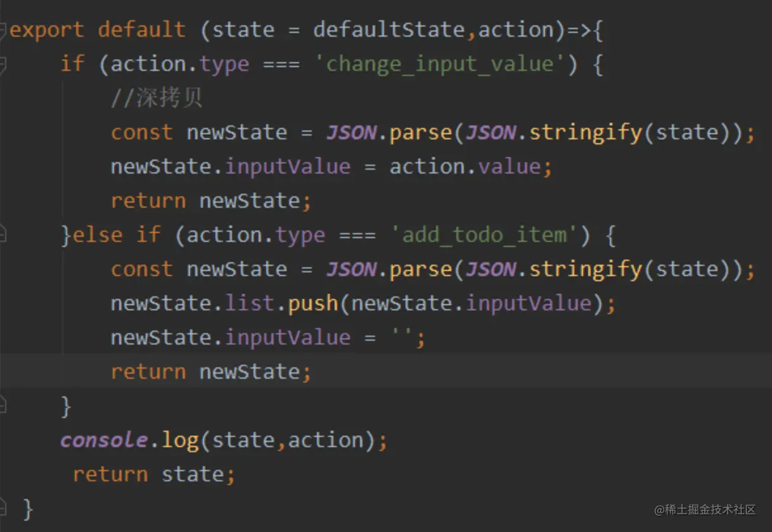Click console in the console.log statement
Screen dimensions: 772x532
tap(104, 440)
